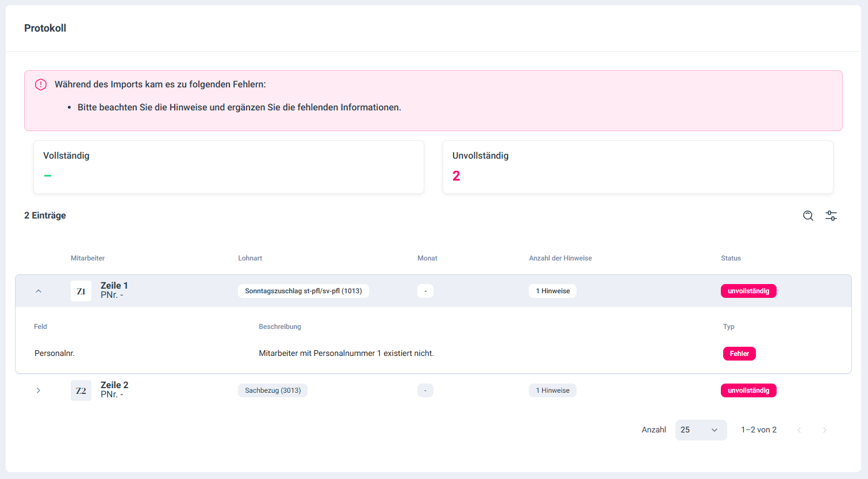This screenshot has height=479, width=868.
Task: Open the search icon above the table
Action: (x=808, y=216)
